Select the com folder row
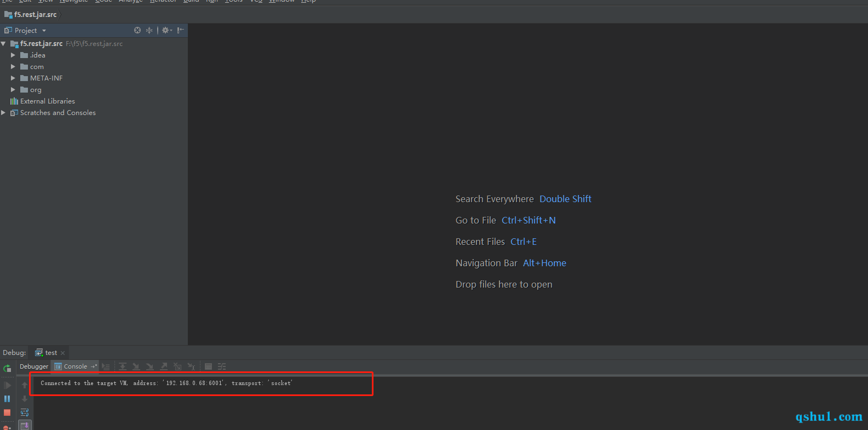Viewport: 868px width, 430px height. click(x=94, y=67)
